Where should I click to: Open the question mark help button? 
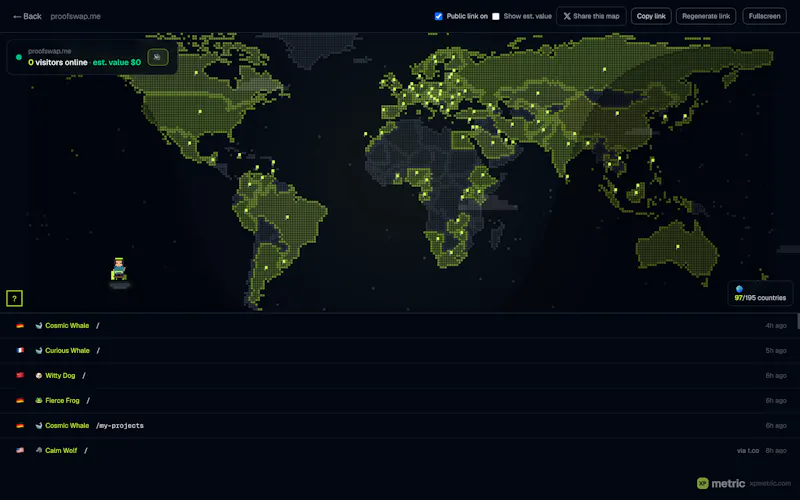14,298
